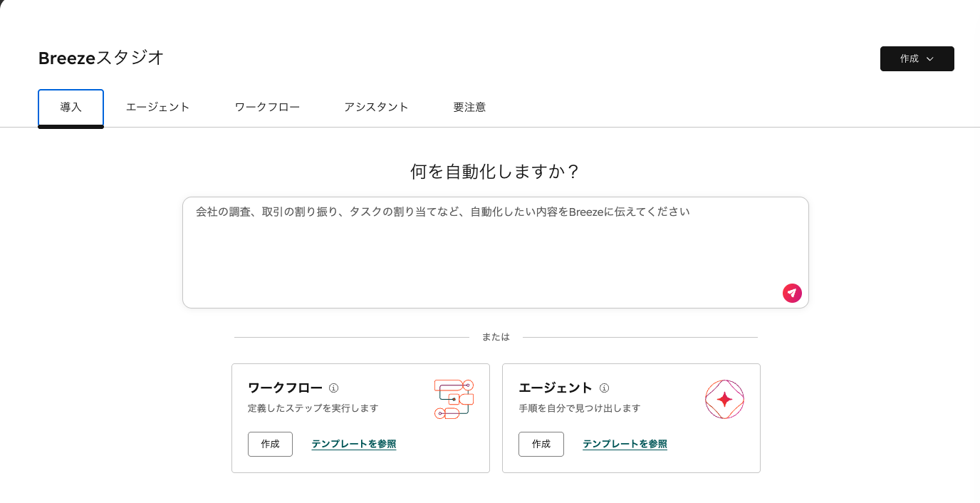
Task: Go to the 要注意 tab
Action: click(x=469, y=108)
